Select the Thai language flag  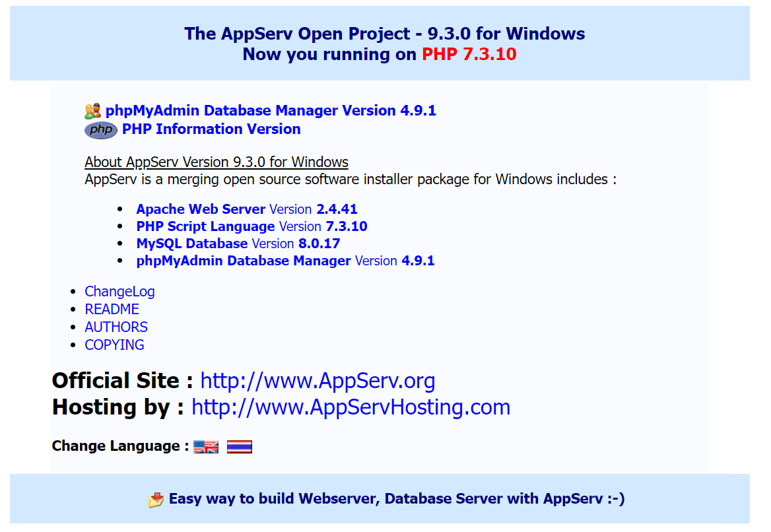pos(240,446)
